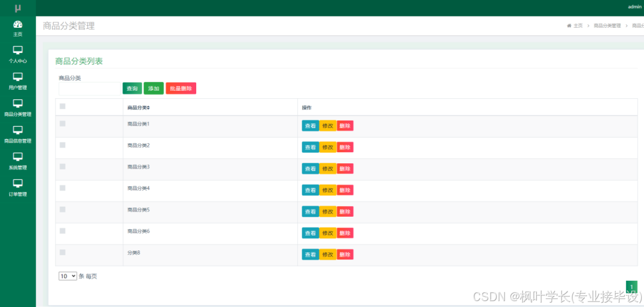The height and width of the screenshot is (307, 644).
Task: Focus the 商品分类 search input field
Action: (89, 89)
